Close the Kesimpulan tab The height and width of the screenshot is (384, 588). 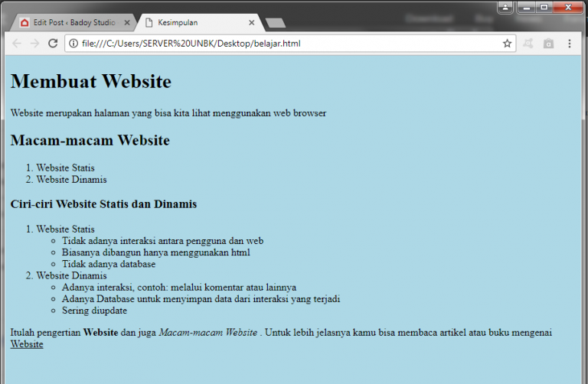[251, 23]
